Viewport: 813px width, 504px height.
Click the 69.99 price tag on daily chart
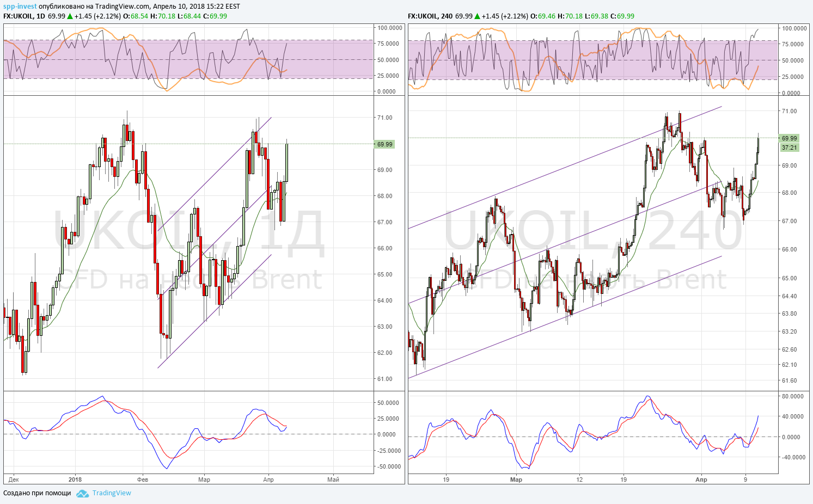[x=385, y=144]
